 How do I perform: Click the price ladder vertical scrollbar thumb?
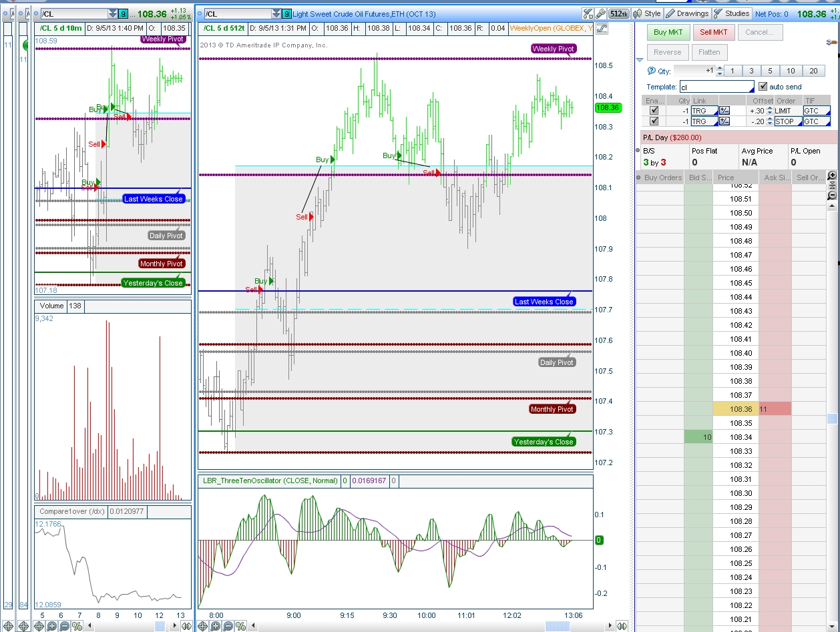click(x=832, y=418)
